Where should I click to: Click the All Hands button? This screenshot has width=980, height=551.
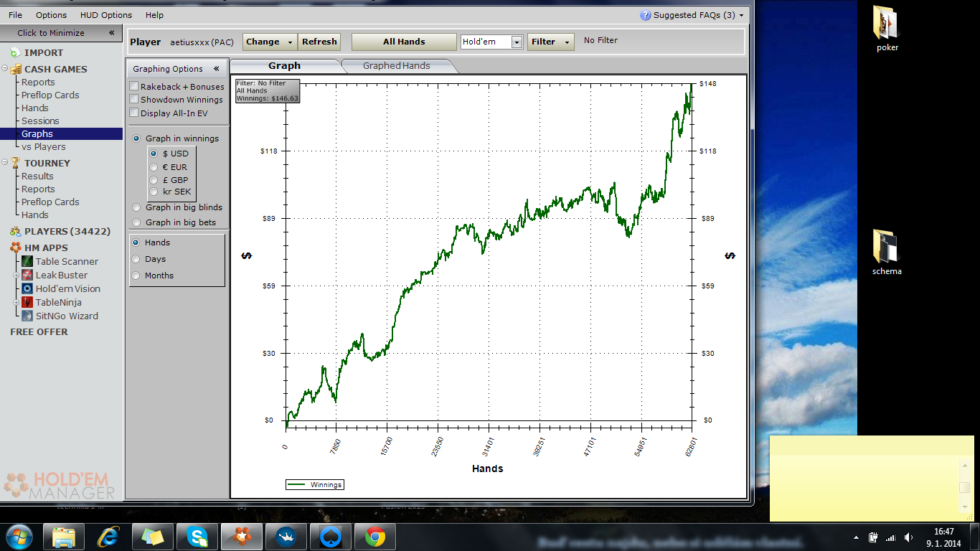click(x=404, y=42)
